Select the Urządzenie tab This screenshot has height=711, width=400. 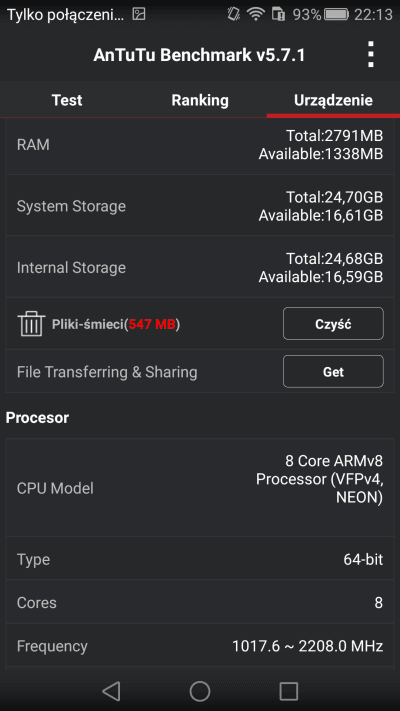333,100
